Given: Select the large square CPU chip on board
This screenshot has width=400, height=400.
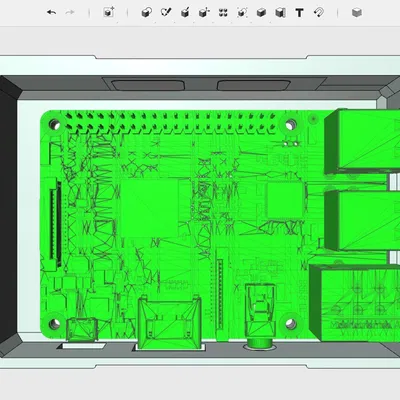Looking at the screenshot, I should click(x=150, y=208).
